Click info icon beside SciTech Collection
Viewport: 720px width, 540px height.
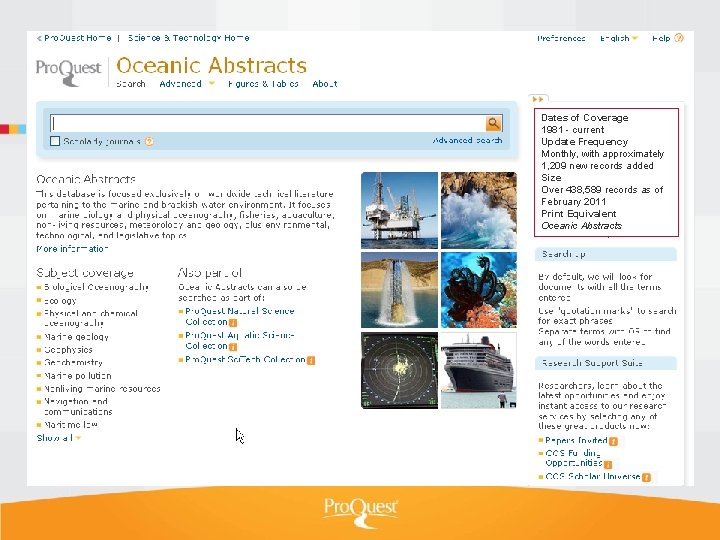pos(311,360)
